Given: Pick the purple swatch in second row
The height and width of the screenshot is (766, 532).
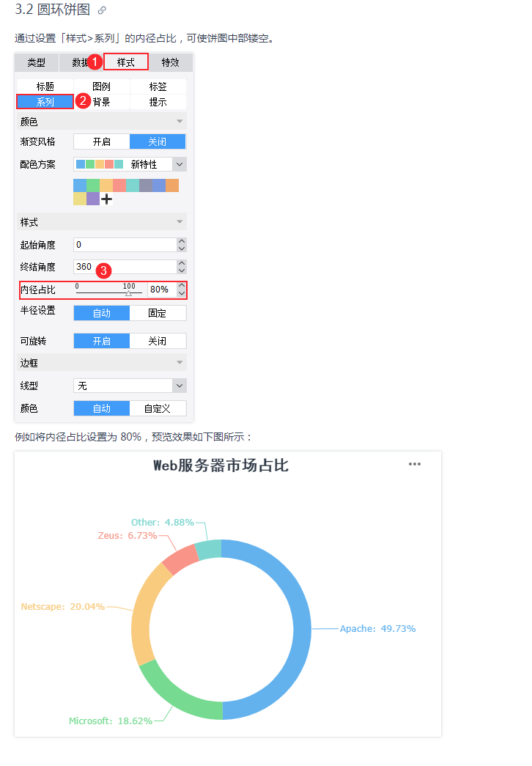Looking at the screenshot, I should [x=93, y=199].
